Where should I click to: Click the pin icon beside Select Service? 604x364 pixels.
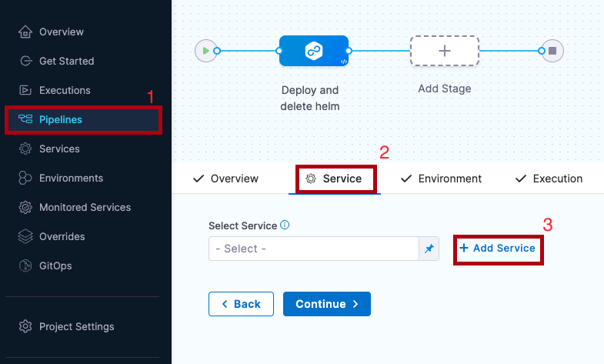[429, 249]
